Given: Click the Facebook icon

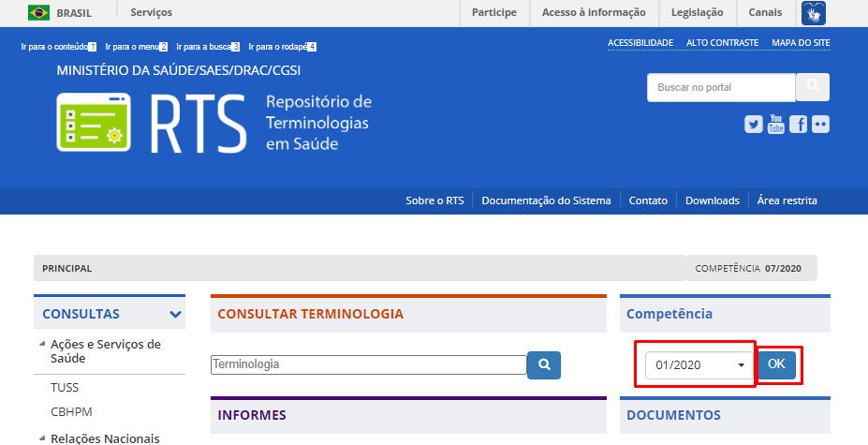Looking at the screenshot, I should (x=798, y=125).
